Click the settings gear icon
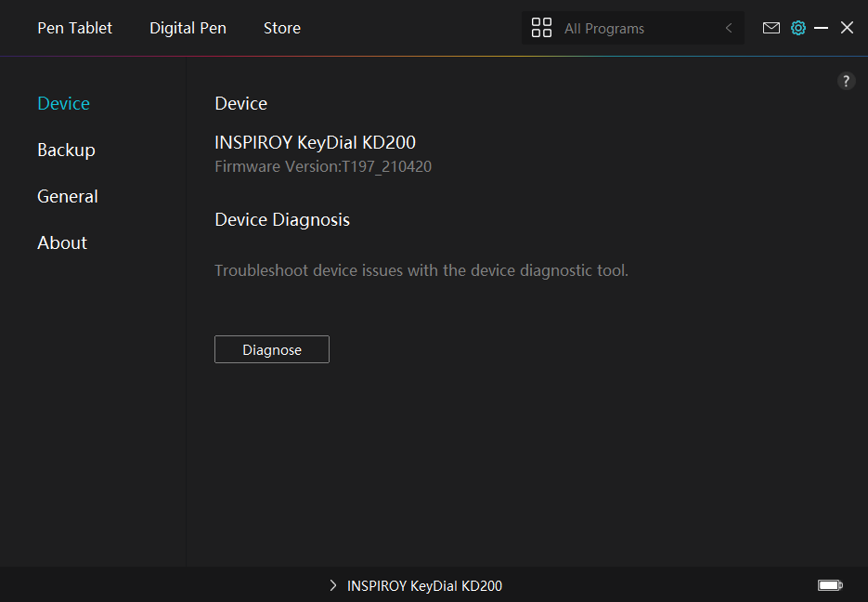Viewport: 868px width, 602px height. [798, 28]
